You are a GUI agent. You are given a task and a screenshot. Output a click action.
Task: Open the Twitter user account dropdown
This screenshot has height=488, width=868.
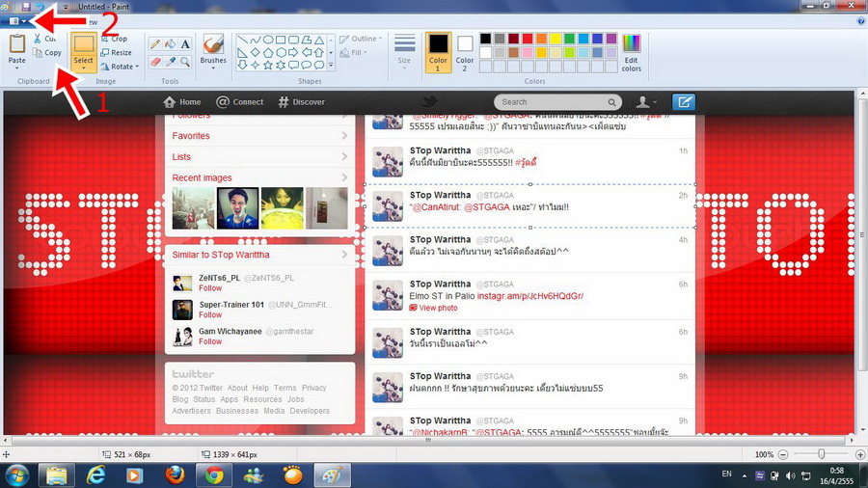(x=646, y=102)
